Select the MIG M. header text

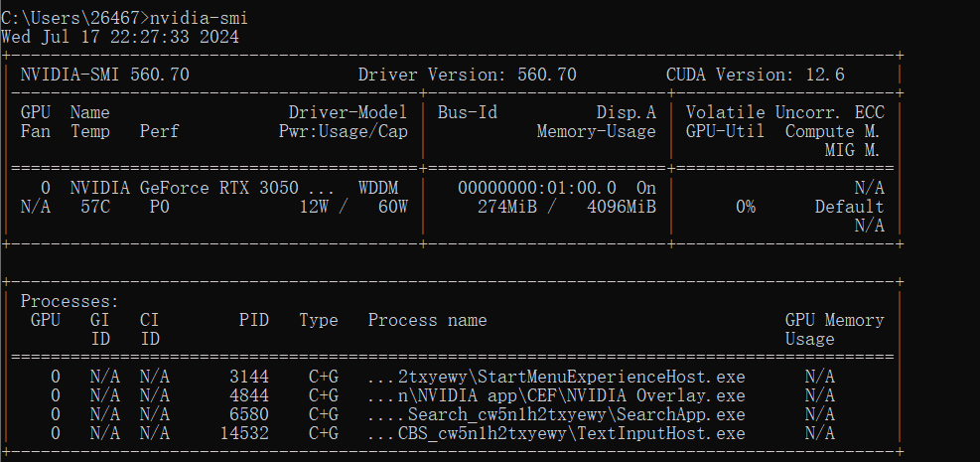pos(852,150)
